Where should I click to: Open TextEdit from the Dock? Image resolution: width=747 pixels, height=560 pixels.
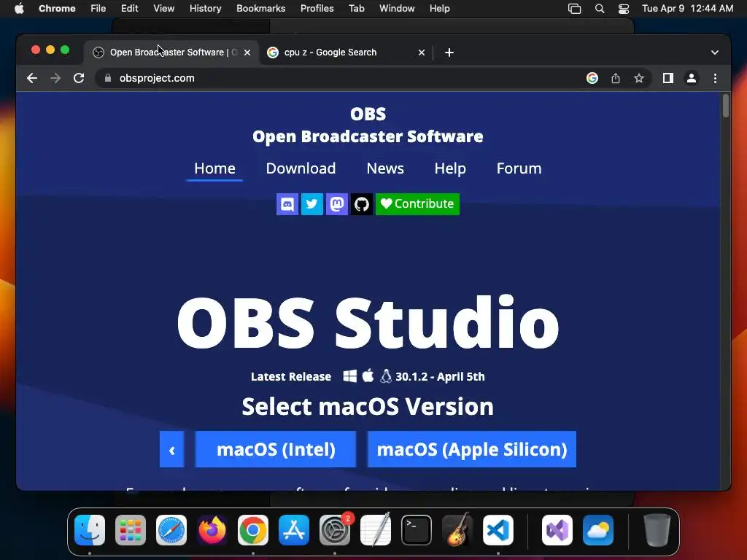coord(376,530)
